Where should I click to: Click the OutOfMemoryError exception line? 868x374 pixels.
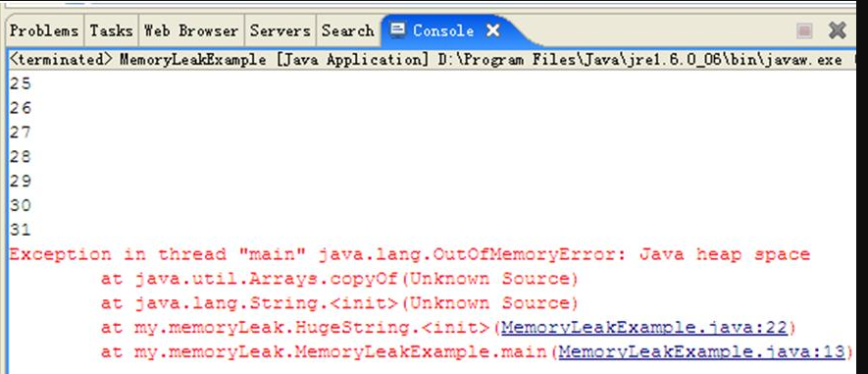click(x=410, y=255)
